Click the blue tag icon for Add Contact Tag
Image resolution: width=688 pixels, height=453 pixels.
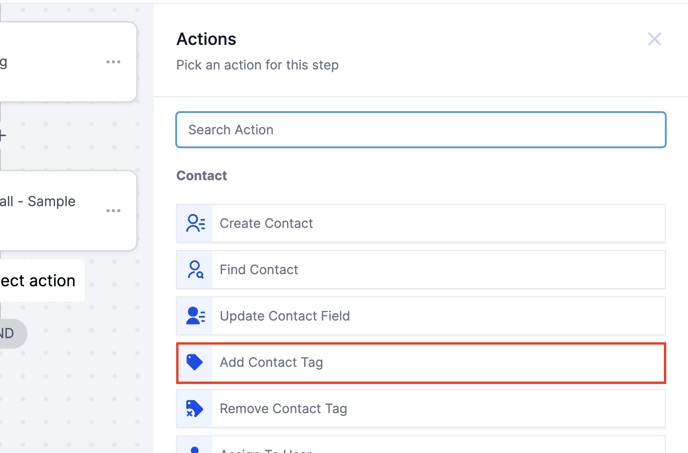(x=195, y=362)
